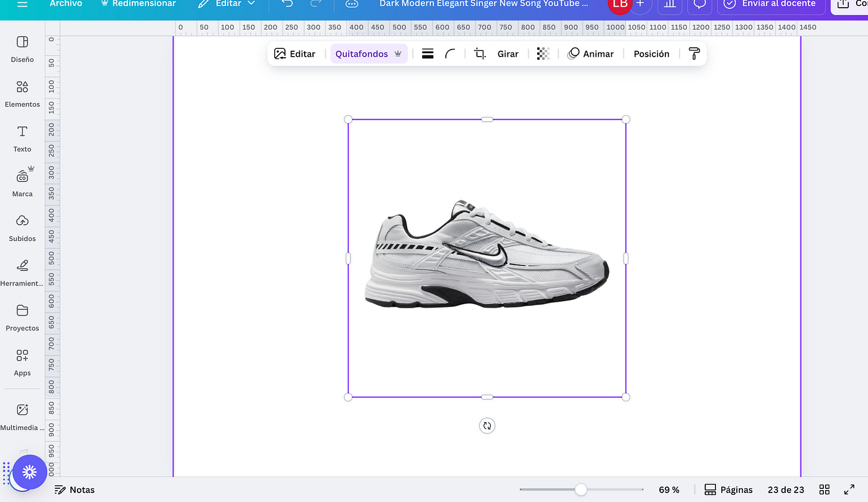Click the top-left resize handle of the image
The image size is (868, 502).
click(348, 119)
